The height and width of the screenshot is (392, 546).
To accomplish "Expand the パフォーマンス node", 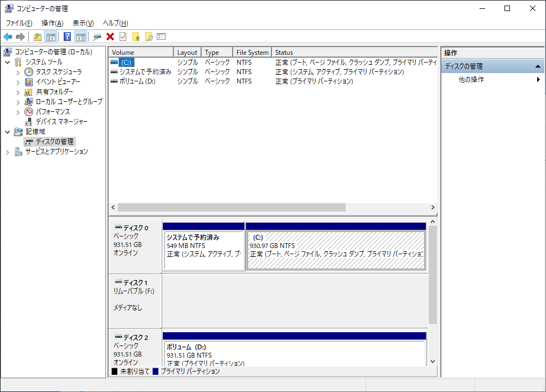I will click(x=18, y=112).
